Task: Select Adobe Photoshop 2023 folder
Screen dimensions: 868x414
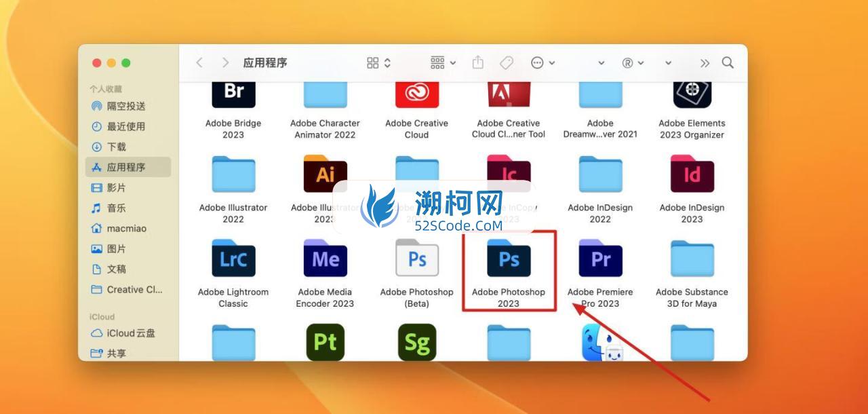Action: click(509, 258)
